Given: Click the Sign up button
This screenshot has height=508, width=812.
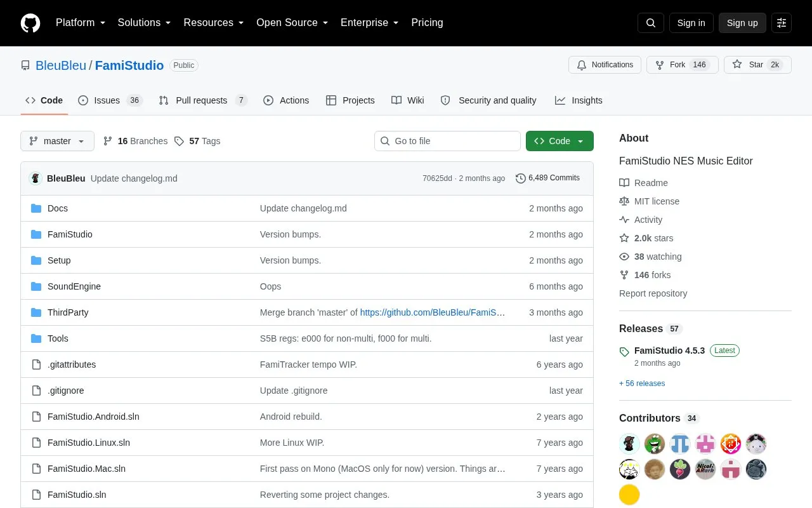Looking at the screenshot, I should pos(742,23).
